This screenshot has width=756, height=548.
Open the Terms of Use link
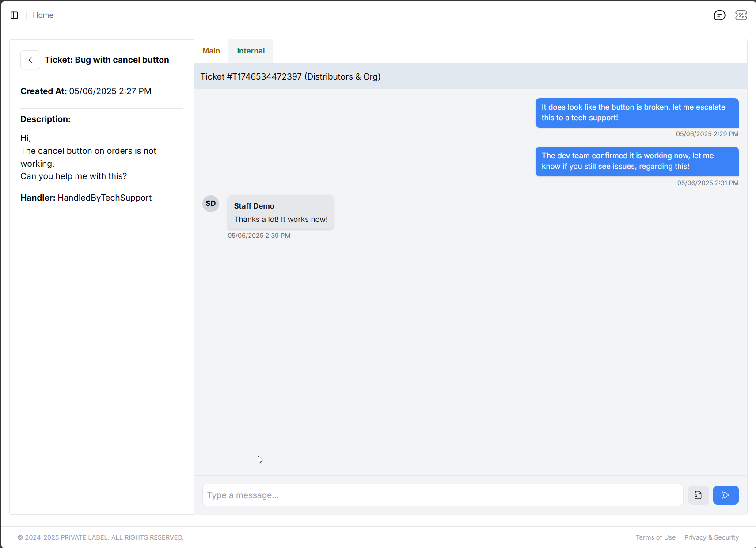(655, 537)
